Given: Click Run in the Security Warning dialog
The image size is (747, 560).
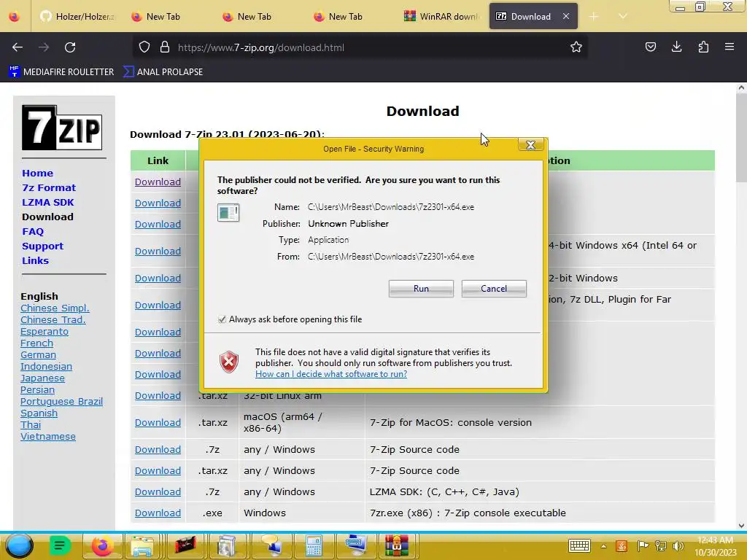Looking at the screenshot, I should [421, 289].
